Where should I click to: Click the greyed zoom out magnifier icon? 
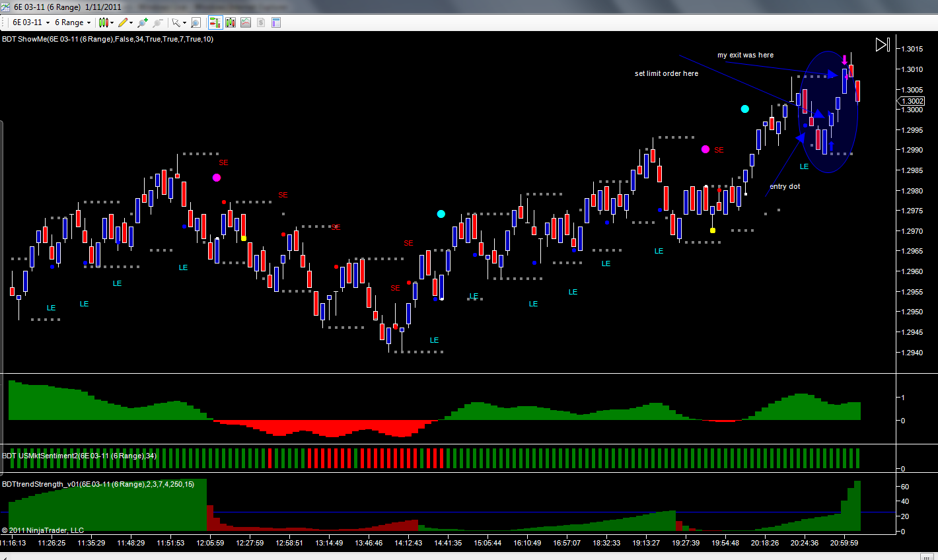click(x=157, y=22)
